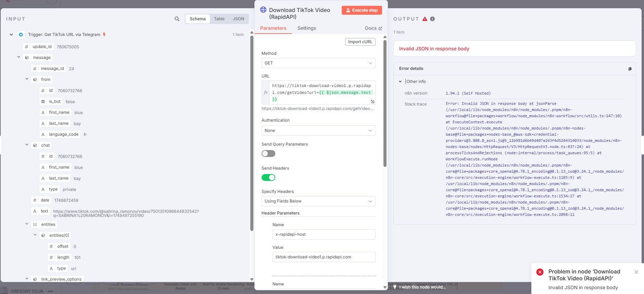Viewport: 644px width, 294px height.
Task: Collapse the chat object in schema
Action: tap(27, 145)
